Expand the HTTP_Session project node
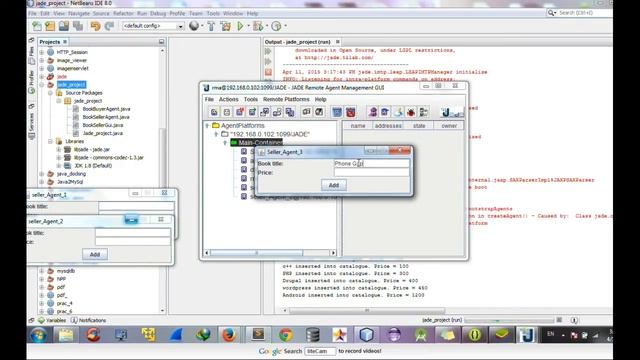Screen dimensions: 640x360 42,52
